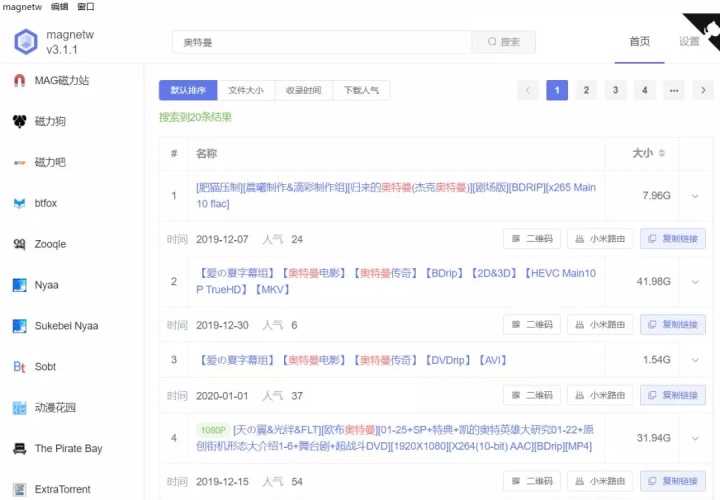Select the btfox fox icon
The image size is (720, 500).
coord(19,203)
